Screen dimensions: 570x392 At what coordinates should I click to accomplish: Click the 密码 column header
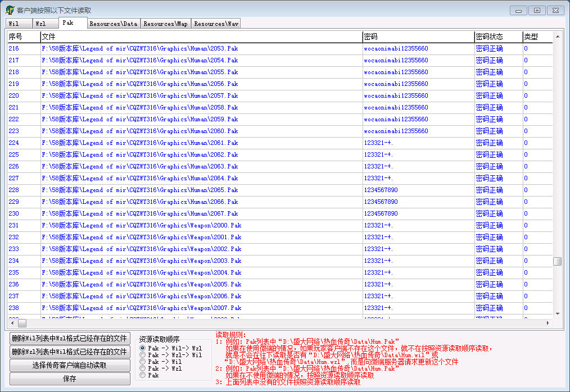click(x=418, y=37)
